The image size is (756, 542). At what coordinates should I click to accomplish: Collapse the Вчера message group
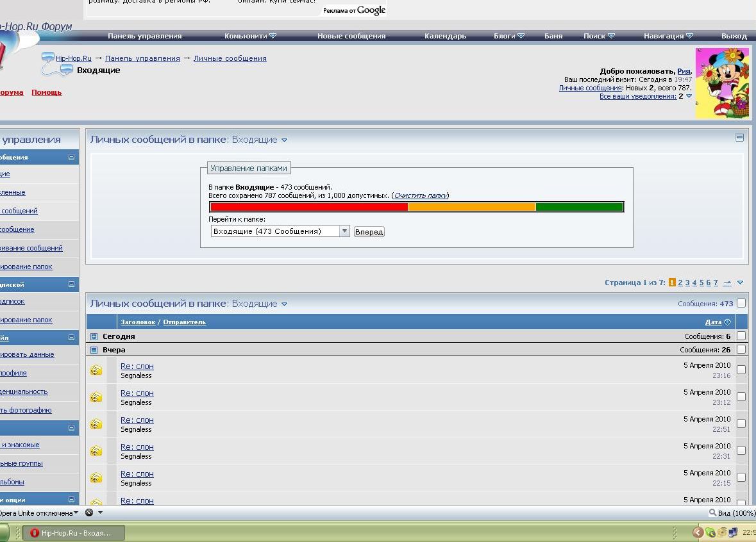94,350
